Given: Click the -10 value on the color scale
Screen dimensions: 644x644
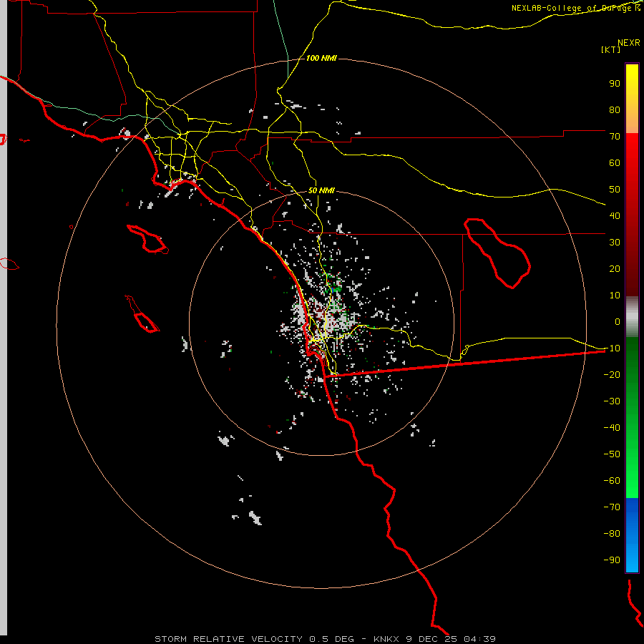Looking at the screenshot, I should pyautogui.click(x=612, y=348).
